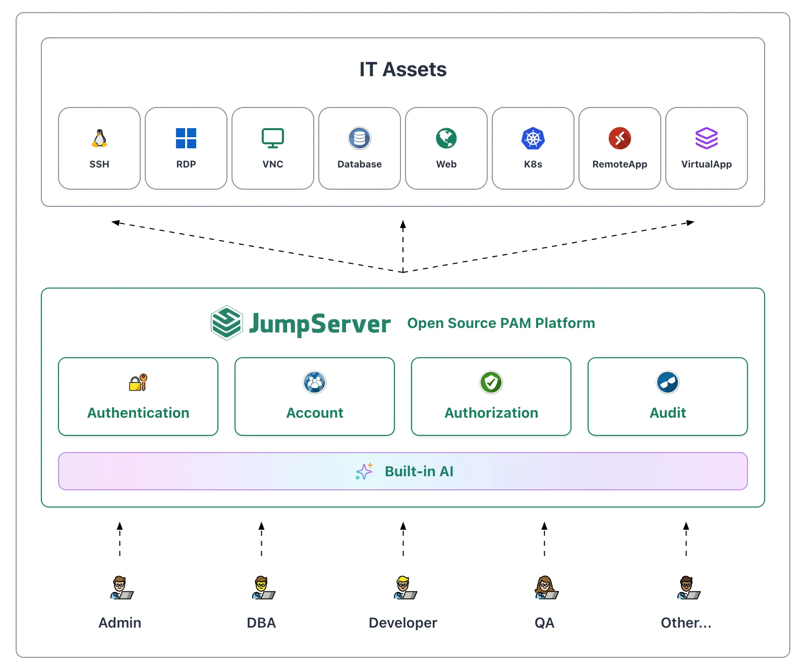Viewport: 809px width, 672px height.
Task: Select the VNC label text
Action: [273, 164]
